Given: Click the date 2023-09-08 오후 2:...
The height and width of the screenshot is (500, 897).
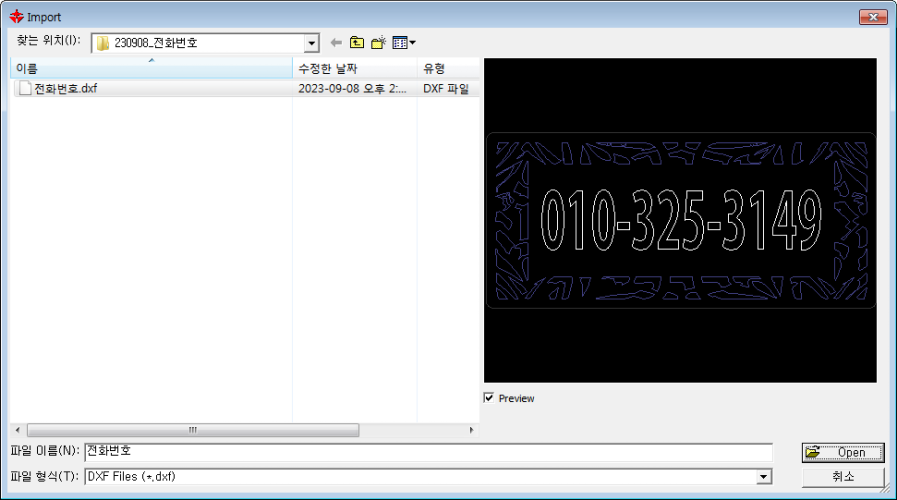Looking at the screenshot, I should (352, 89).
